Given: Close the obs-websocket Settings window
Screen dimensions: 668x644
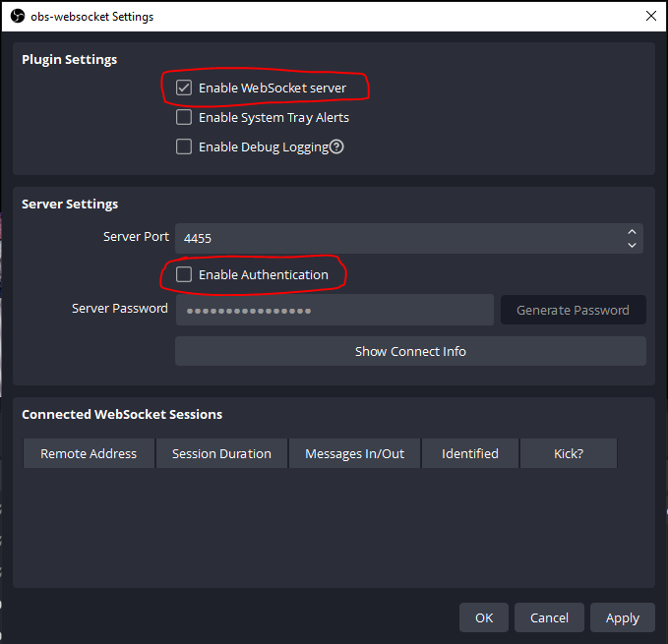Looking at the screenshot, I should [650, 17].
